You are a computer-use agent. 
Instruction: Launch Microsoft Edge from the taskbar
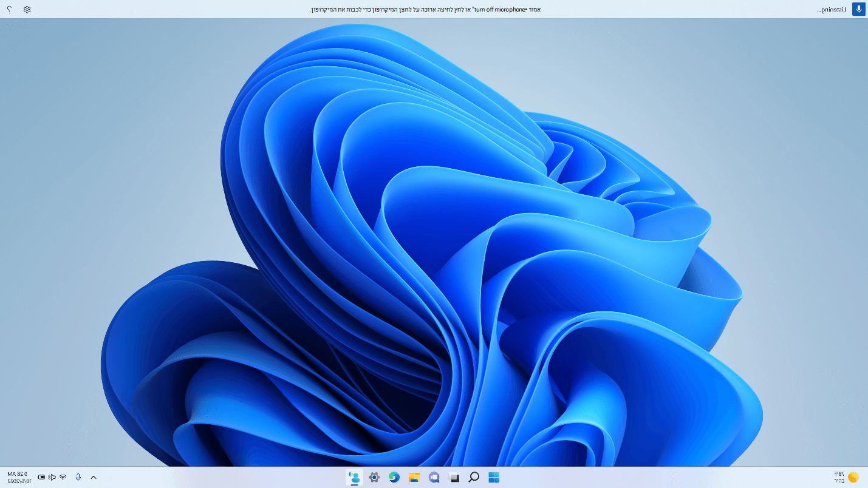pyautogui.click(x=394, y=477)
